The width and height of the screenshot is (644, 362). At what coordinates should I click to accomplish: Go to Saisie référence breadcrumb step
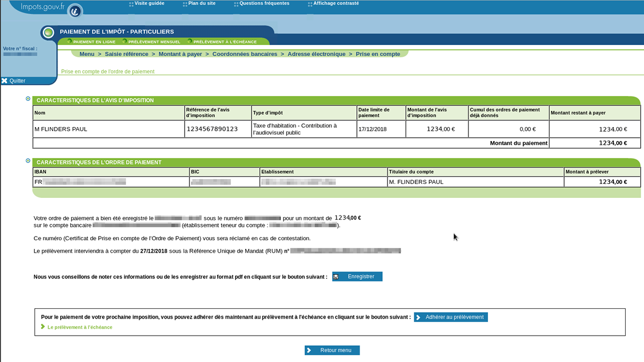point(126,54)
